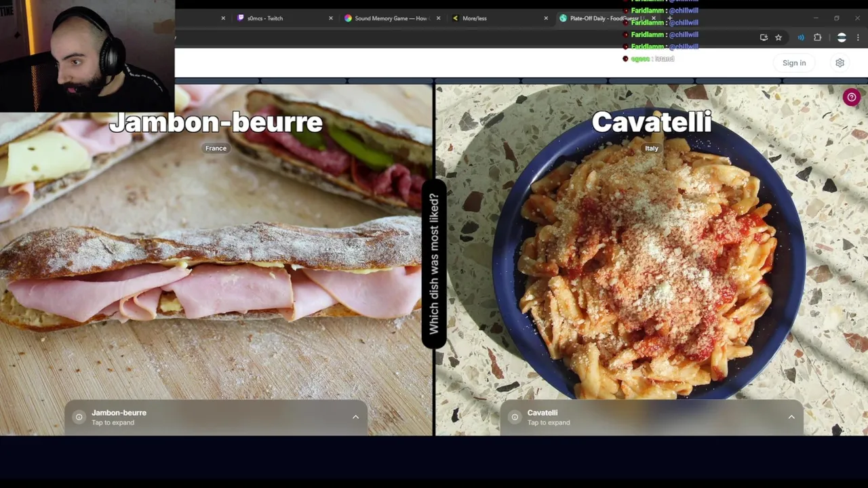Click the media sound control icon
This screenshot has height=488, width=868.
pyautogui.click(x=801, y=37)
